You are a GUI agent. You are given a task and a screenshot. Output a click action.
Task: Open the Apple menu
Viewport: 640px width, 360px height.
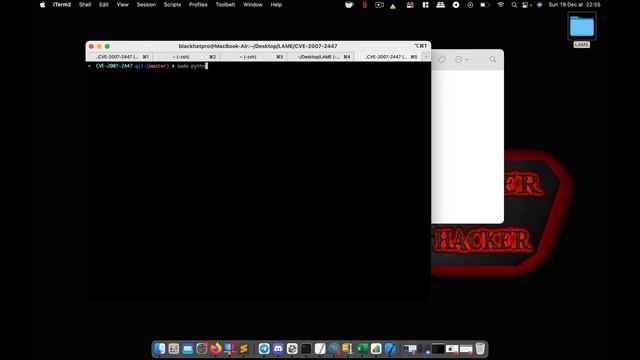pyautogui.click(x=42, y=5)
